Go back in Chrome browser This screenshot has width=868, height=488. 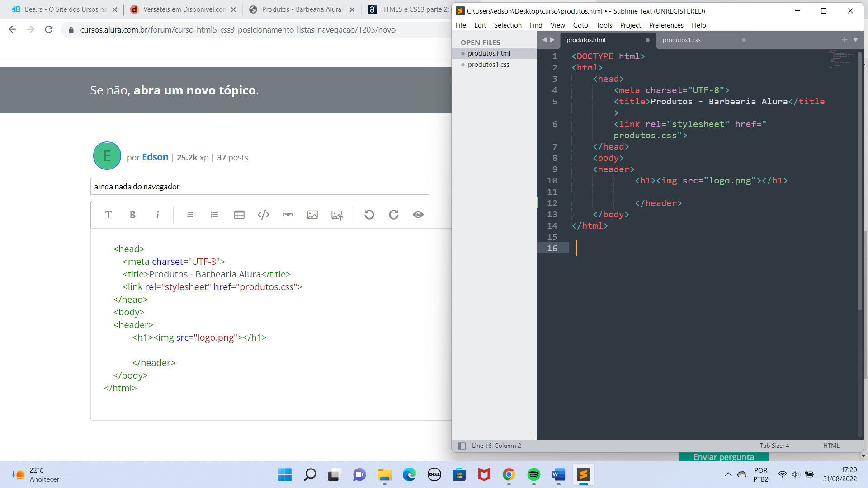coord(13,29)
